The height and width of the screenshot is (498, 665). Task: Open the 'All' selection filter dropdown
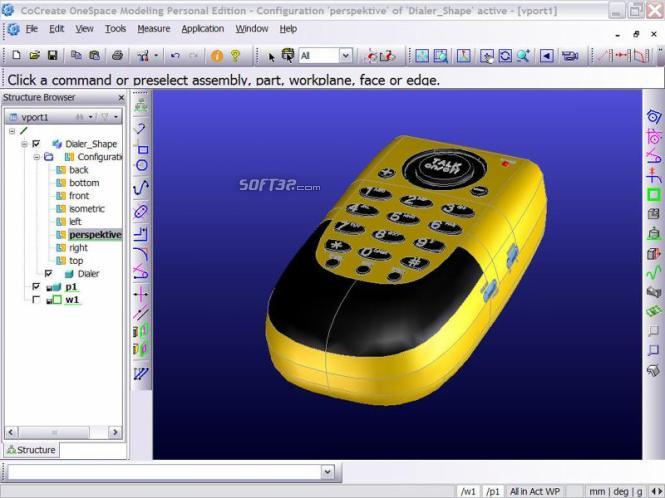pos(345,56)
